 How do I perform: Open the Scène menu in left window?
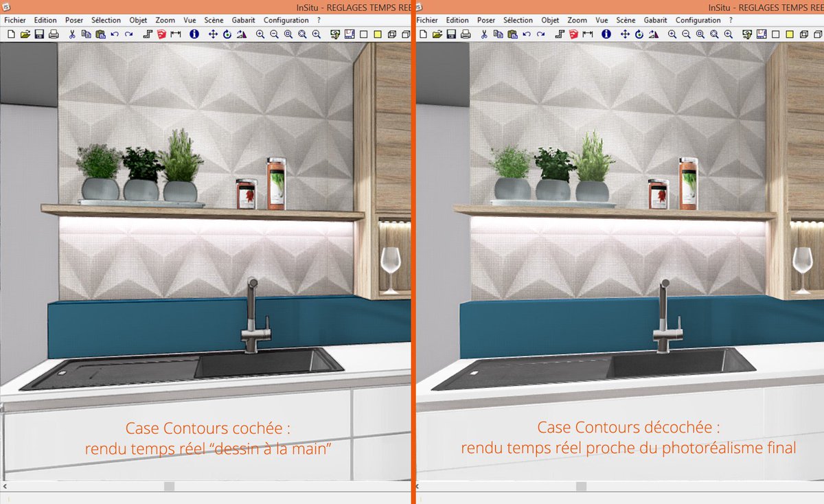(214, 21)
